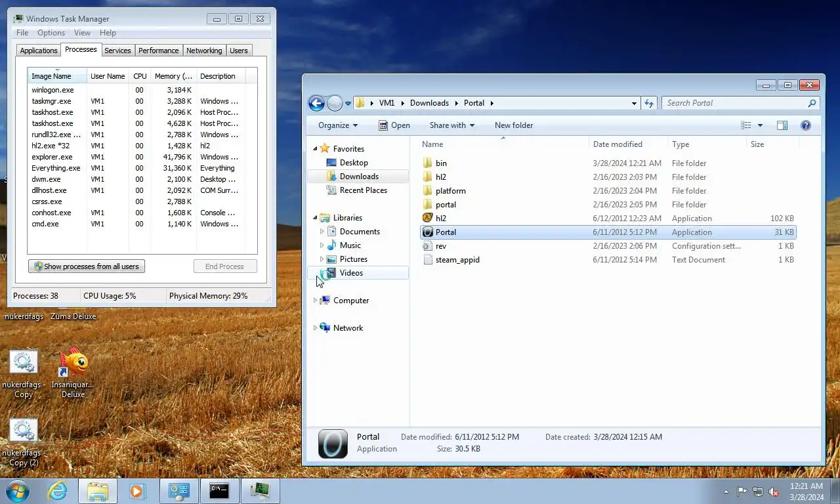This screenshot has height=504, width=840.
Task: Select the Portal application file
Action: (x=608, y=232)
